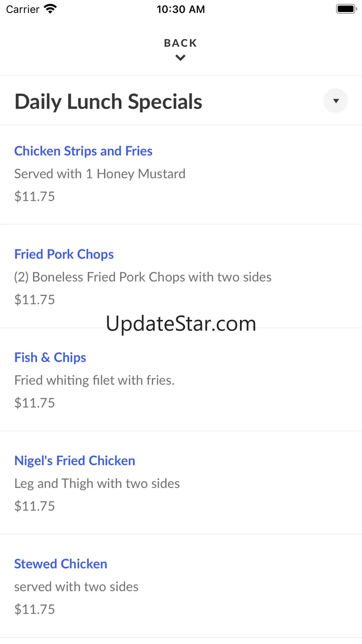Tap the Wi-Fi status icon
362x644 pixels.
[x=50, y=9]
